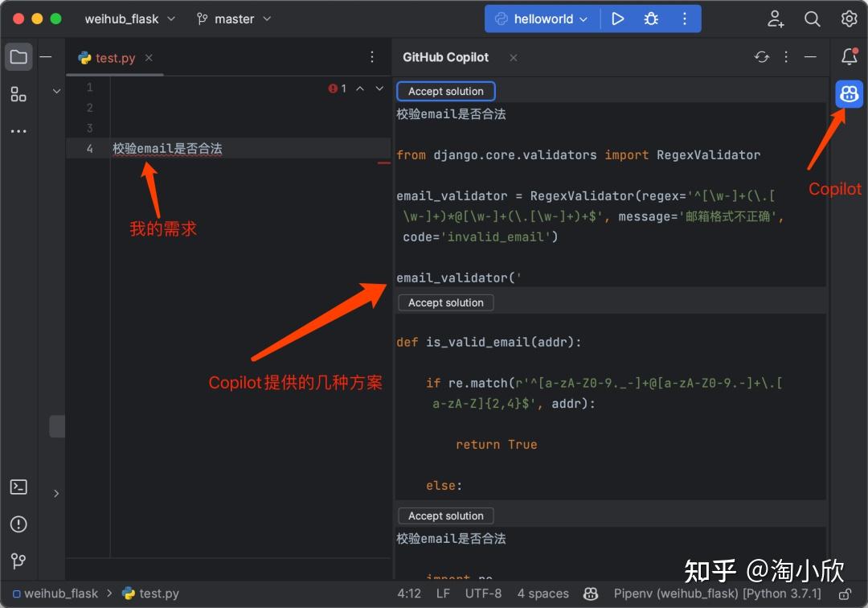Change the 4 spaces indent setting
Screen dimensions: 868x608
tap(543, 594)
